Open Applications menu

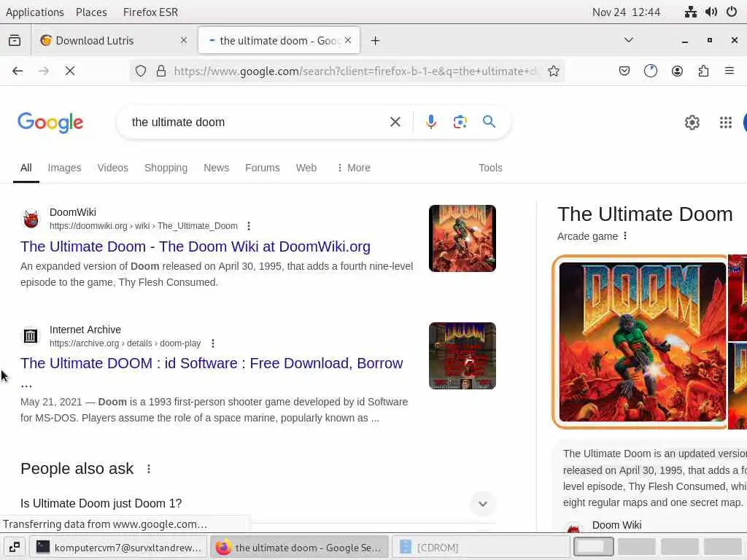pos(35,12)
